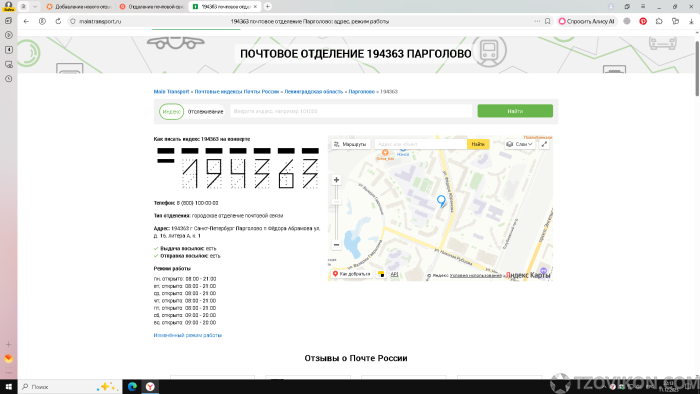Screen dimensions: 700x394
Task: Open the map API link
Action: 394,274
